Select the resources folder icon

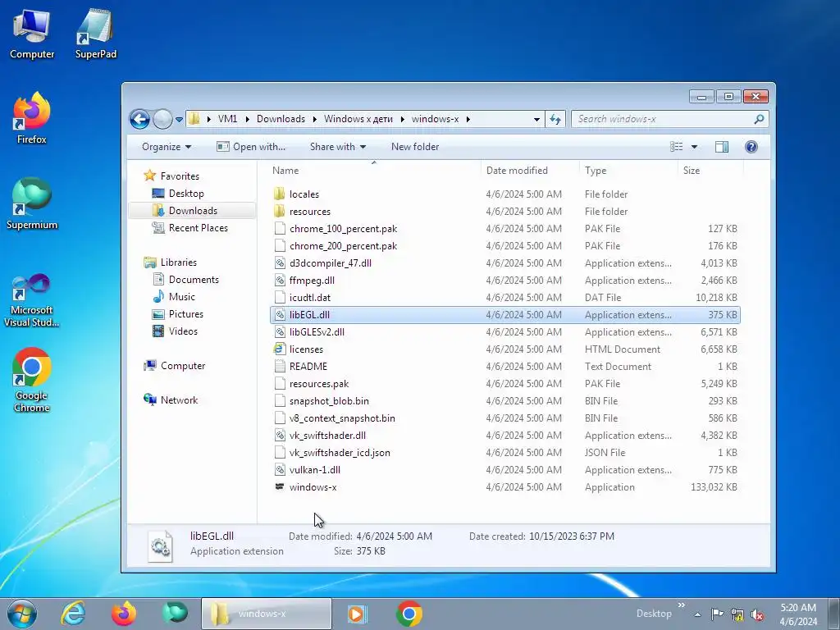pos(279,211)
